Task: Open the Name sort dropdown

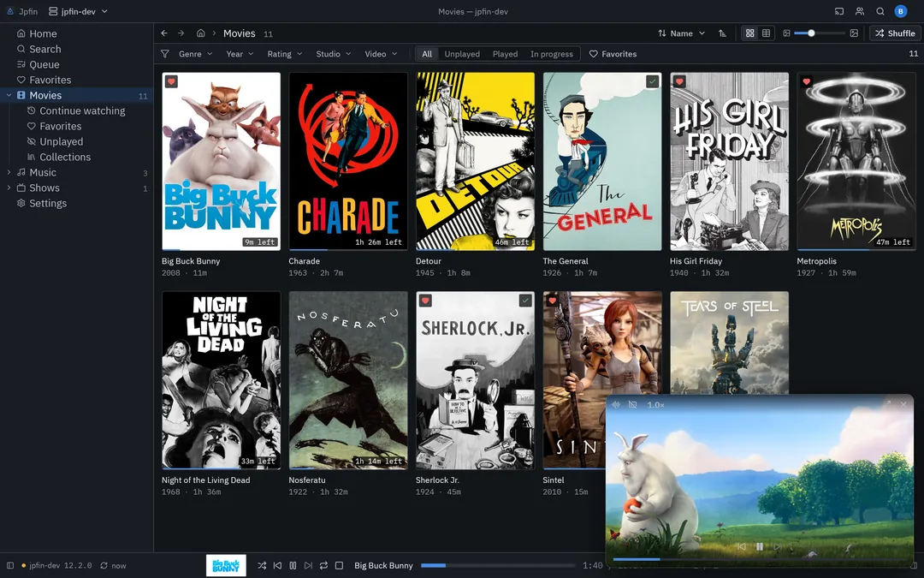Action: pyautogui.click(x=682, y=33)
